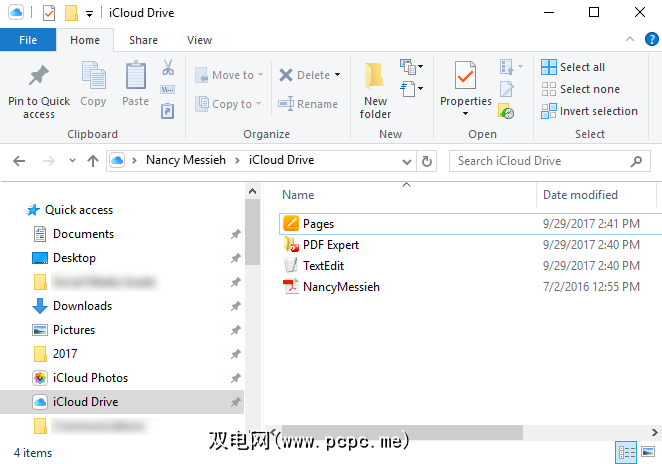
Task: Click the navigation pane scrollbar thumb
Action: [x=252, y=232]
